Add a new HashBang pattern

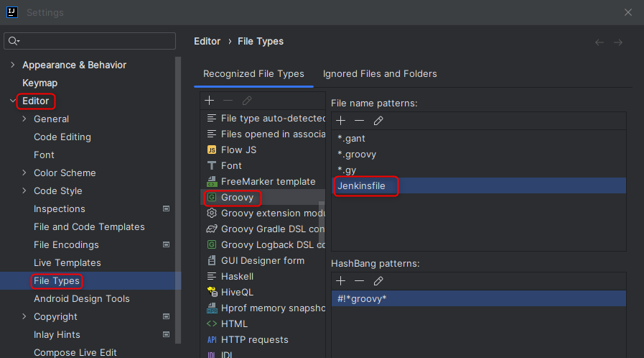[x=340, y=281]
